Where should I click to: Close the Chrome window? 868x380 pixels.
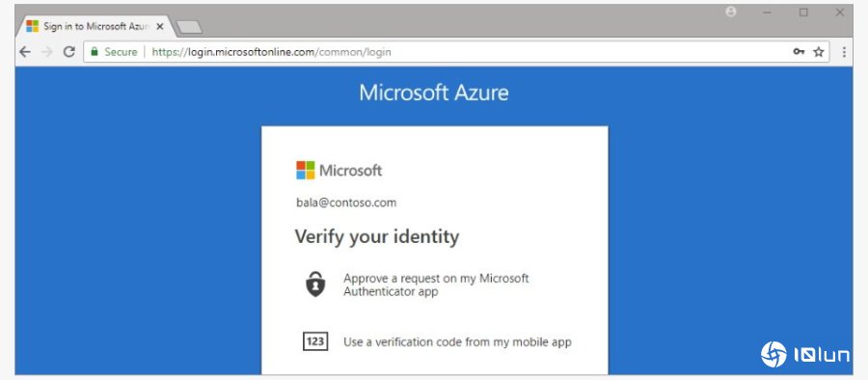(x=840, y=13)
